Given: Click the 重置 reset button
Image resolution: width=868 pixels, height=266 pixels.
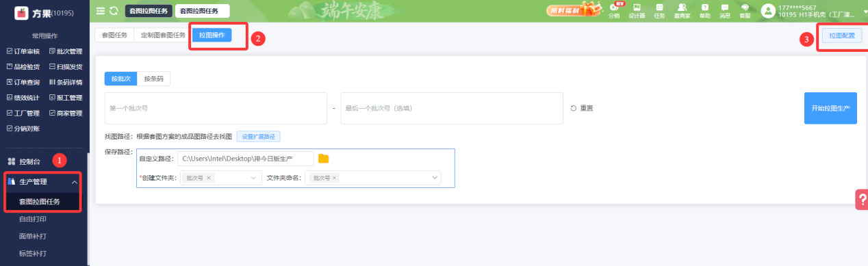Looking at the screenshot, I should click(582, 108).
